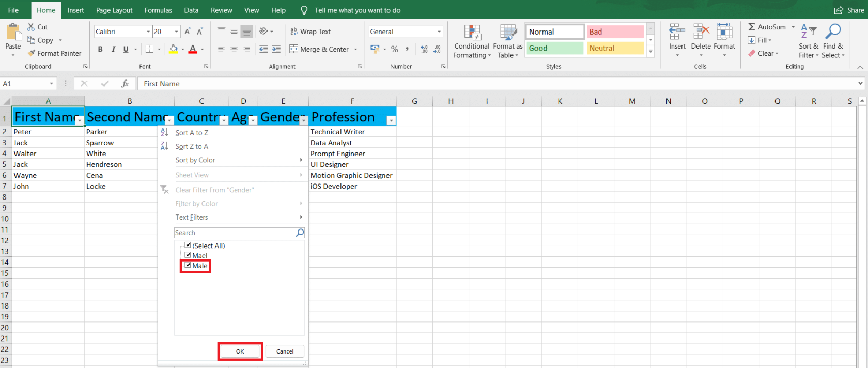Open the AutoSum dropdown arrow
Viewport: 868px width, 368px height.
tap(793, 27)
